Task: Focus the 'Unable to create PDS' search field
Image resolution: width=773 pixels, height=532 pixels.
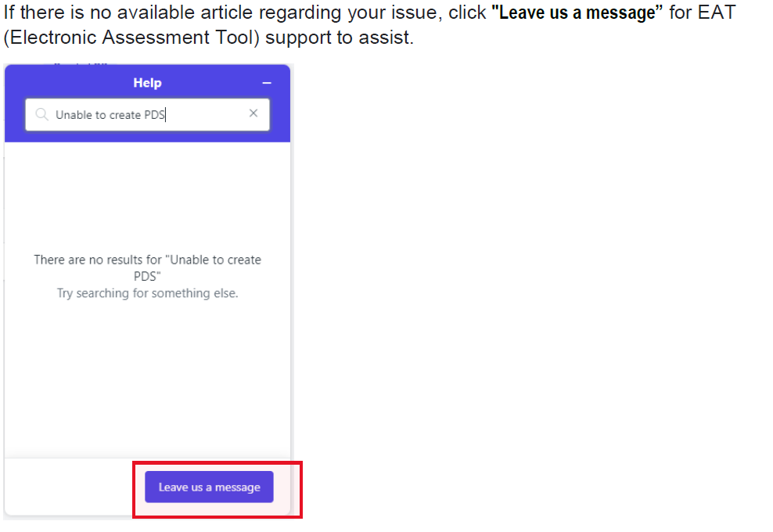Action: click(x=147, y=115)
